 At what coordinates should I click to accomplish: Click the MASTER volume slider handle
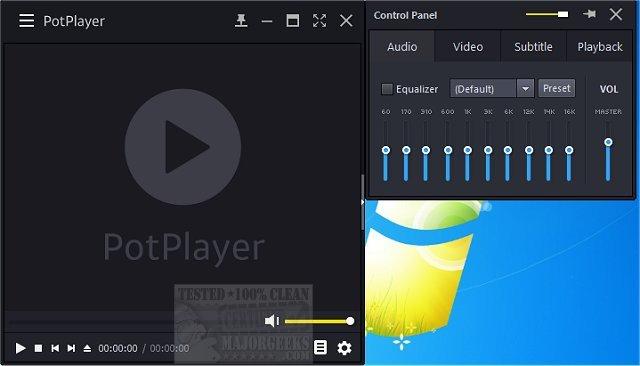(608, 142)
